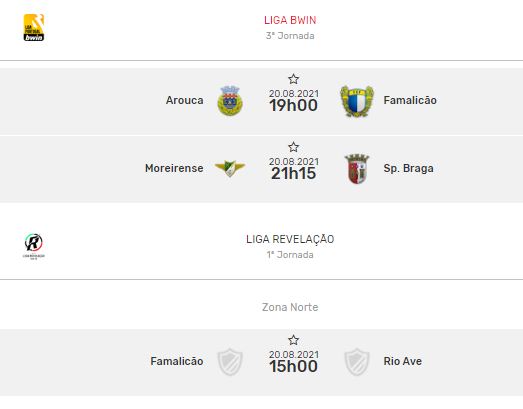Open the Rio Ave team name link

403,361
